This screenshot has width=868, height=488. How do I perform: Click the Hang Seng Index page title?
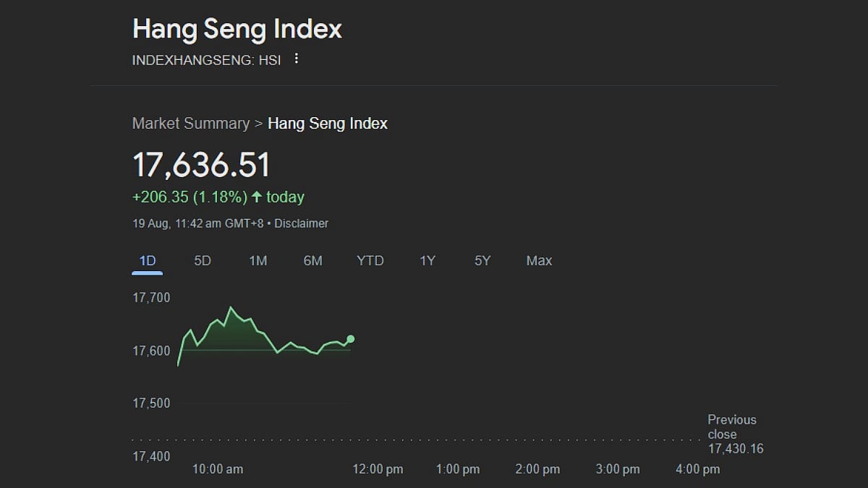pos(237,30)
